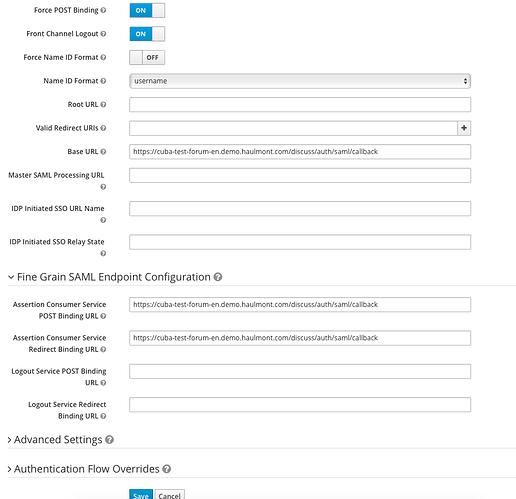Open the Name ID Format dropdown
Viewport: 516px width, 499px height.
click(300, 81)
